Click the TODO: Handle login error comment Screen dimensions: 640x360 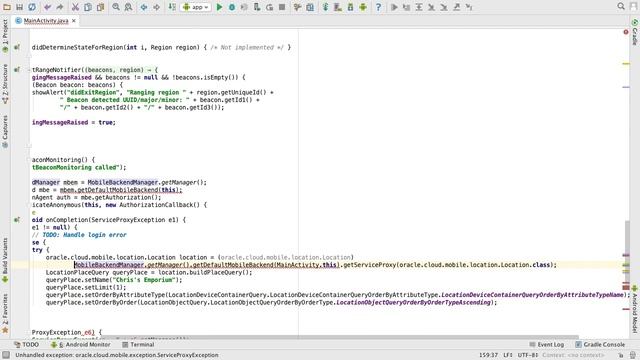(79, 235)
